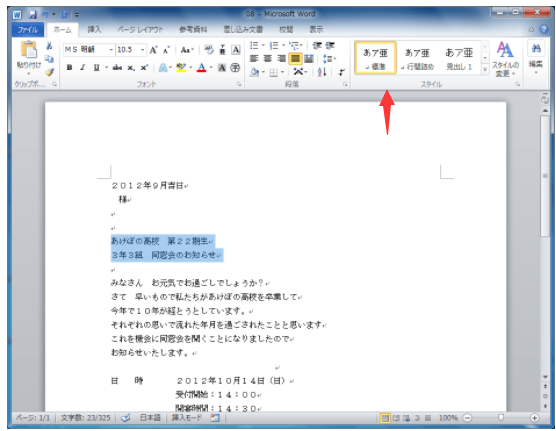The image size is (556, 431).
Task: Clear formatting with the eraser icon
Action: (x=209, y=50)
